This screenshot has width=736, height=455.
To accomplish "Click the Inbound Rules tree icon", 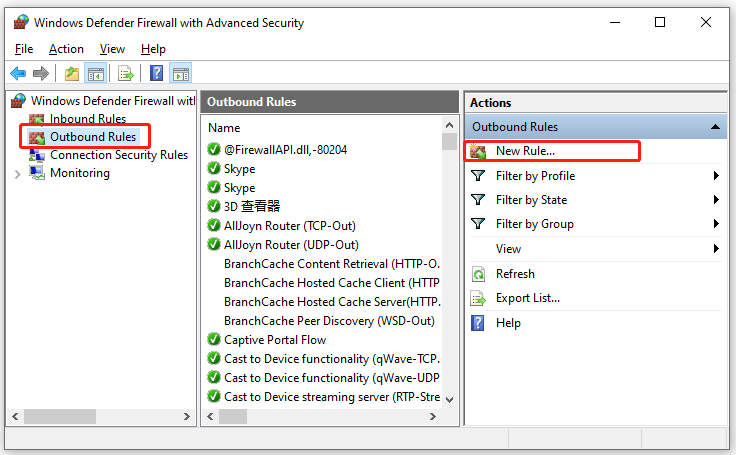I will click(x=37, y=119).
